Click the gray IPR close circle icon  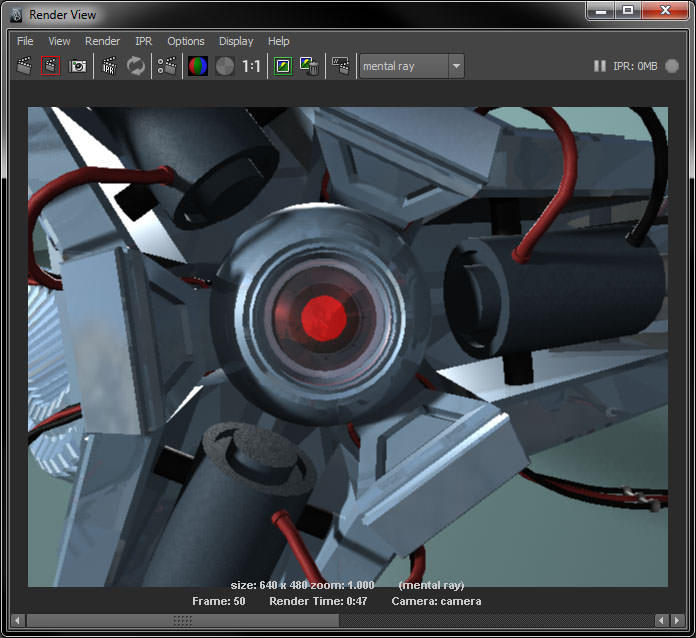pyautogui.click(x=672, y=66)
